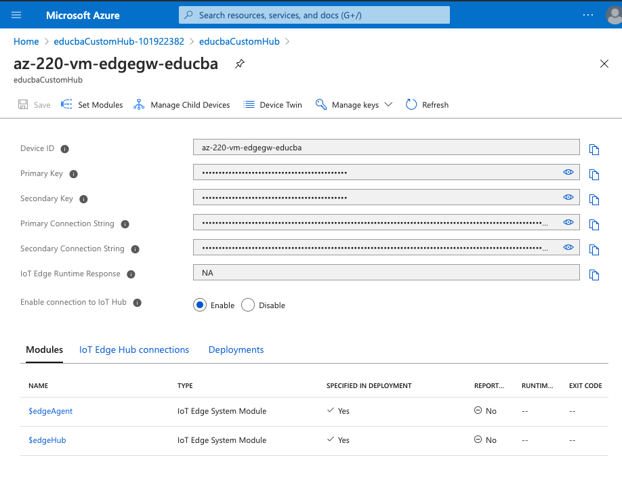Click the Set Modules icon
The width and height of the screenshot is (622, 484).
(x=67, y=104)
